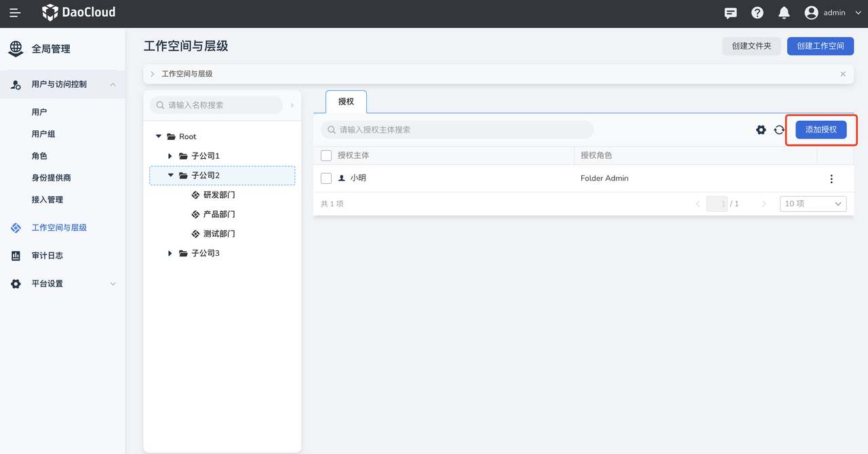Image resolution: width=868 pixels, height=454 pixels.
Task: Switch to the 授权 tab
Action: 346,102
